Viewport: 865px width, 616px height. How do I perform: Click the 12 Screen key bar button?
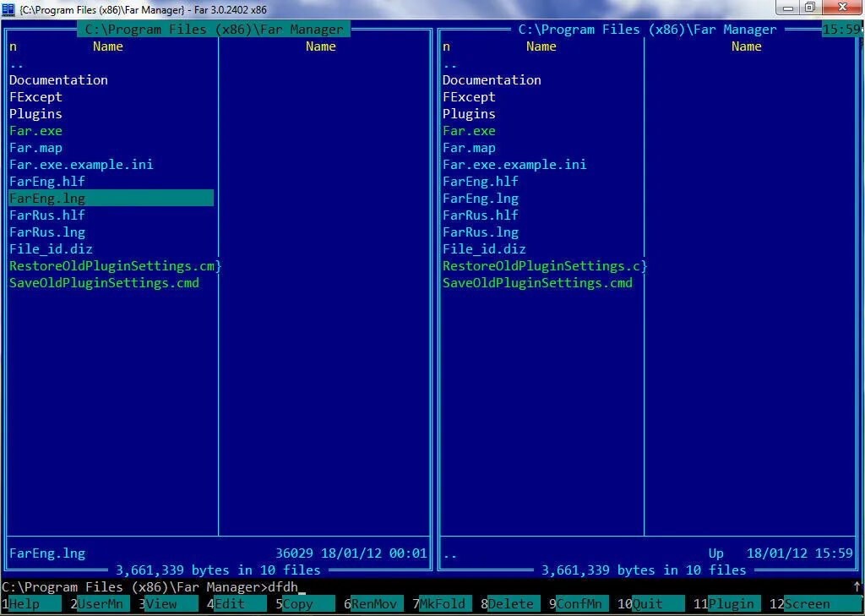click(x=815, y=604)
